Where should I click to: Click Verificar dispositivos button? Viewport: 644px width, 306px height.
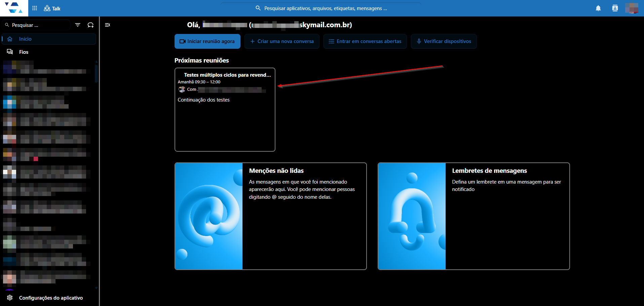[x=444, y=41]
